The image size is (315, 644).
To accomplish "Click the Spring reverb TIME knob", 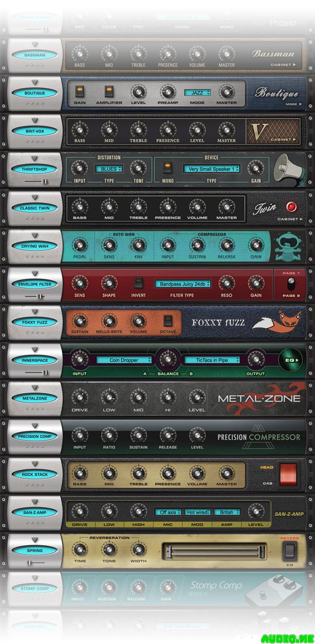I will pos(79,550).
